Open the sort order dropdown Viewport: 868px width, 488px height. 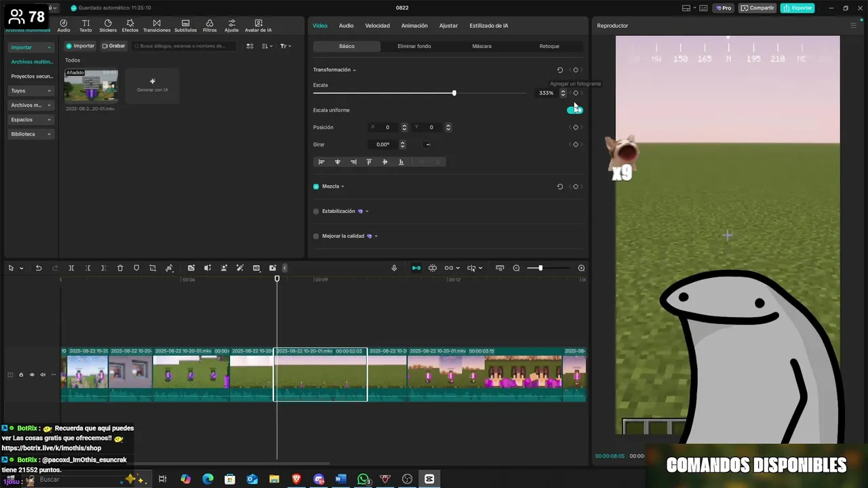(x=267, y=46)
